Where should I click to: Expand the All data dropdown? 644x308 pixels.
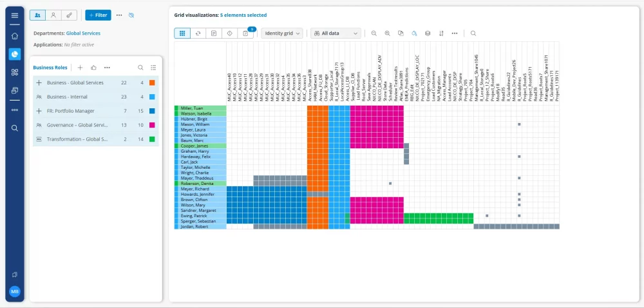click(335, 33)
